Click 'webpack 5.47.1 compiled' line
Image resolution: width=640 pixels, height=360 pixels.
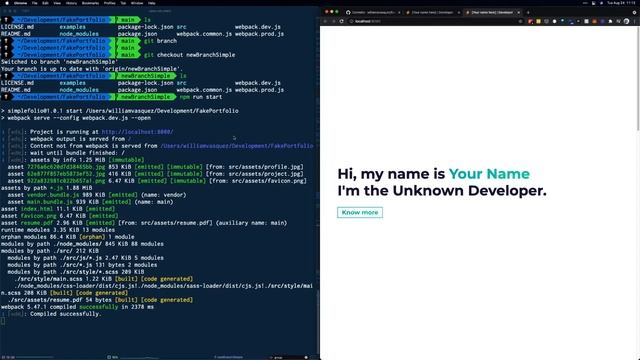click(x=77, y=307)
